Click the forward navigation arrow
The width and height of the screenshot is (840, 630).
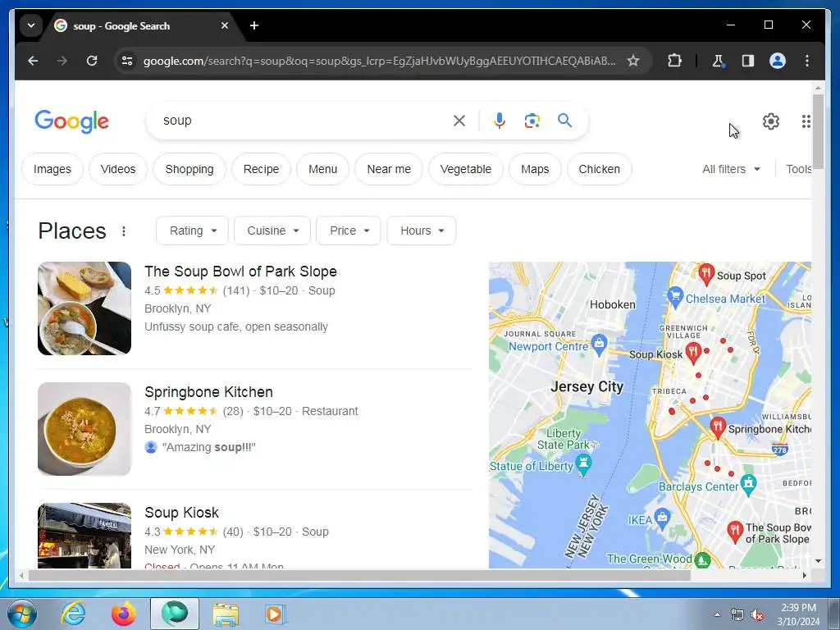tap(62, 61)
